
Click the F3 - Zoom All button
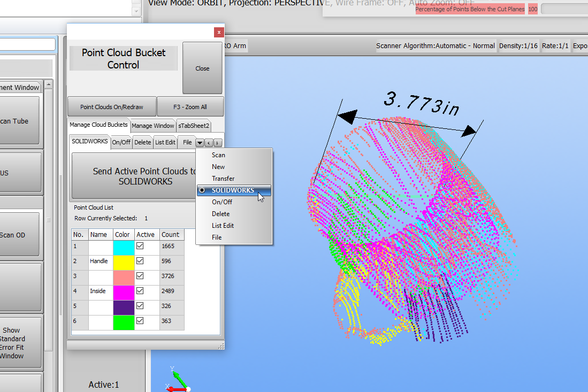tap(190, 107)
